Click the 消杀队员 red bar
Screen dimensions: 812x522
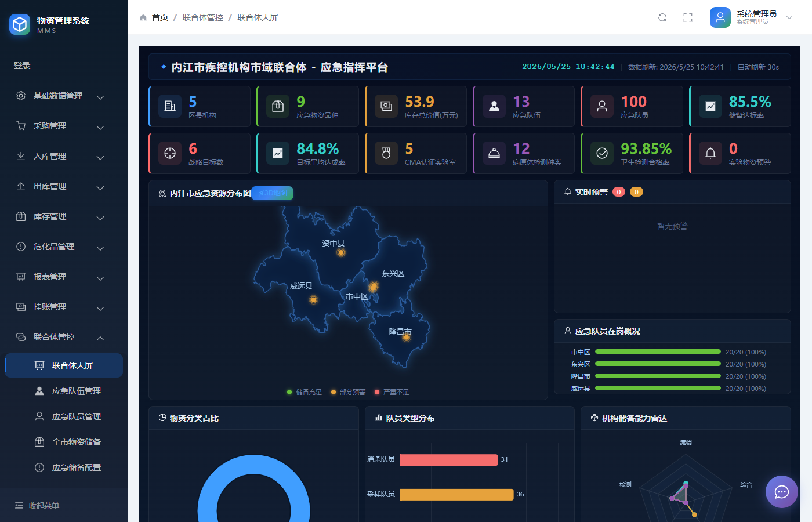tap(448, 460)
